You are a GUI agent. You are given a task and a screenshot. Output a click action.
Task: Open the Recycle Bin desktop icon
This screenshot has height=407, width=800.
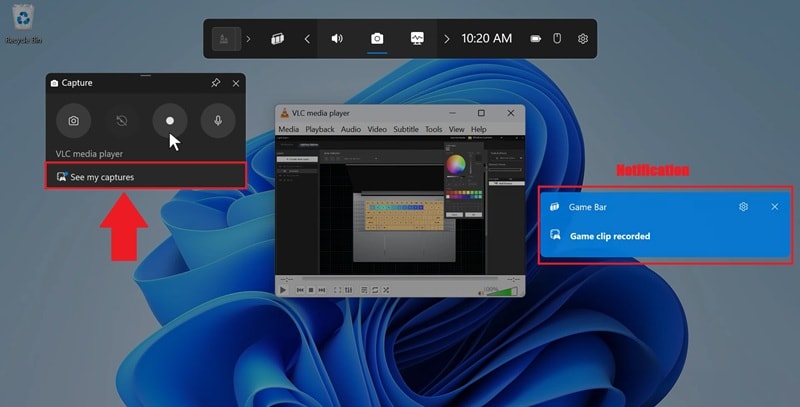(23, 24)
